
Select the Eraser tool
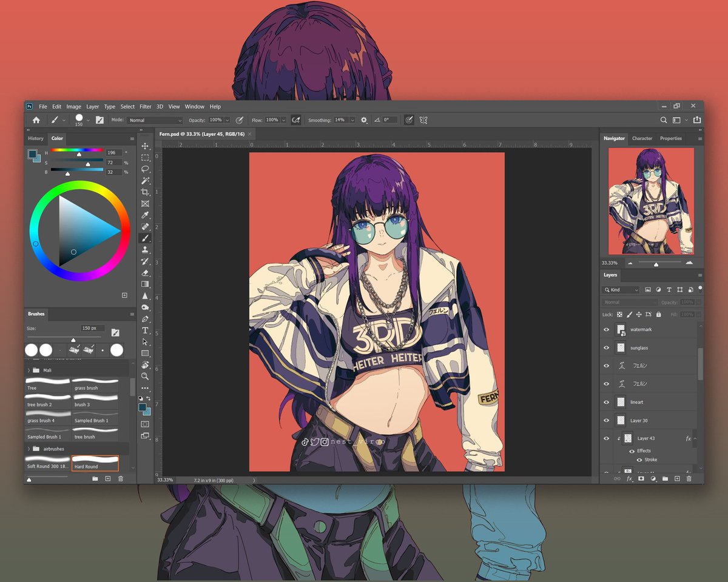[145, 273]
